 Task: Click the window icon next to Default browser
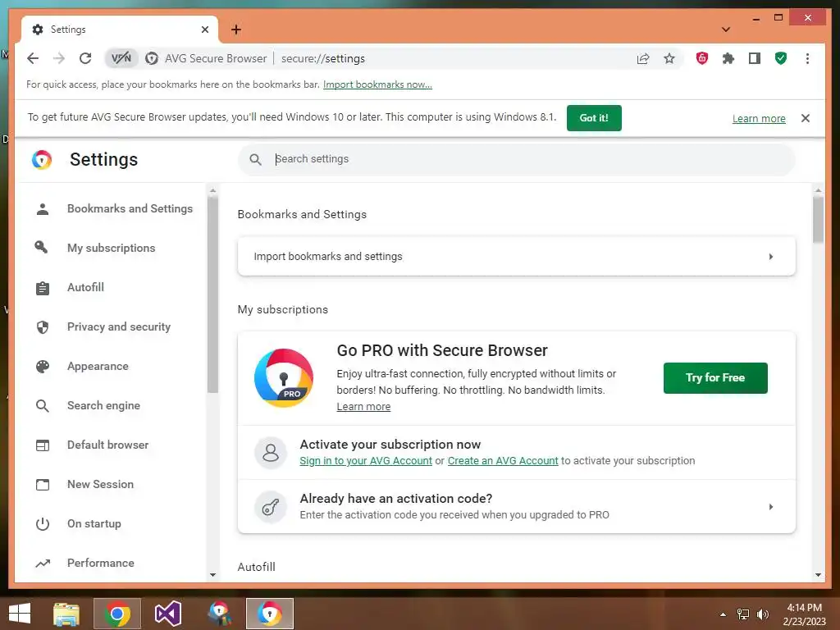[x=43, y=445]
